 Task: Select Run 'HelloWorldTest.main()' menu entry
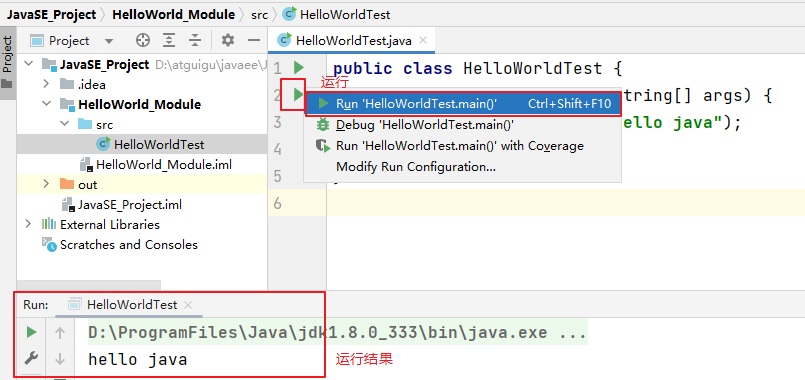pyautogui.click(x=463, y=103)
